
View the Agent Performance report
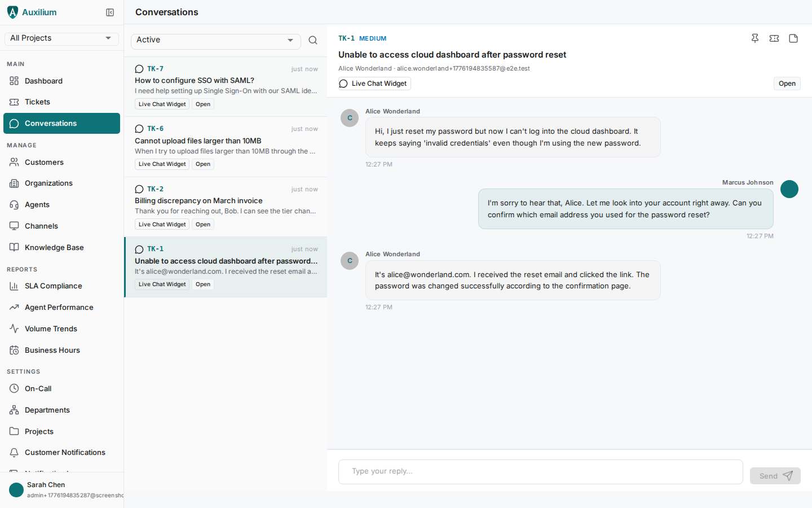tap(59, 307)
